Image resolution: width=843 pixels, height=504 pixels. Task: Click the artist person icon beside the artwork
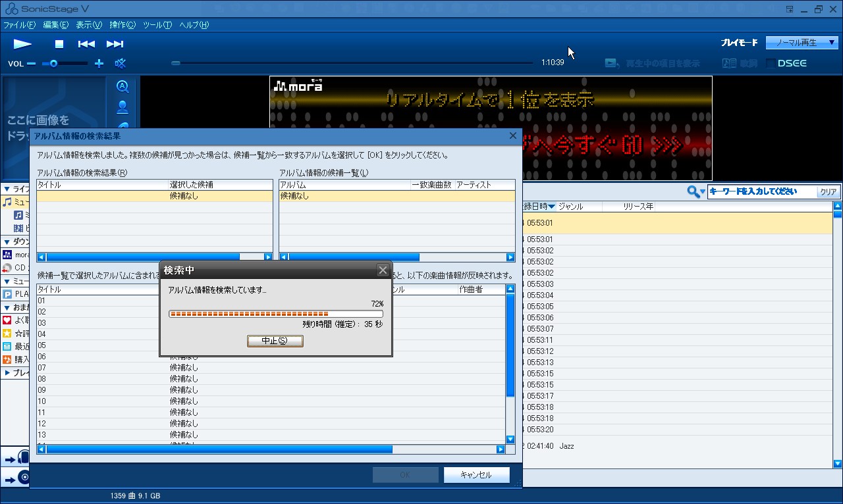122,107
